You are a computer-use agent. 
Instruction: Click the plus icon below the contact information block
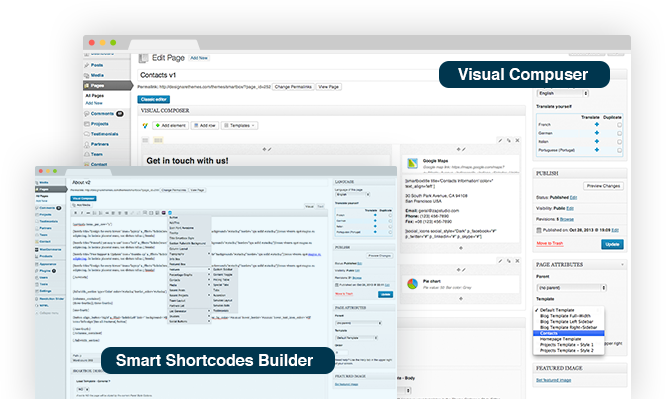461,248
